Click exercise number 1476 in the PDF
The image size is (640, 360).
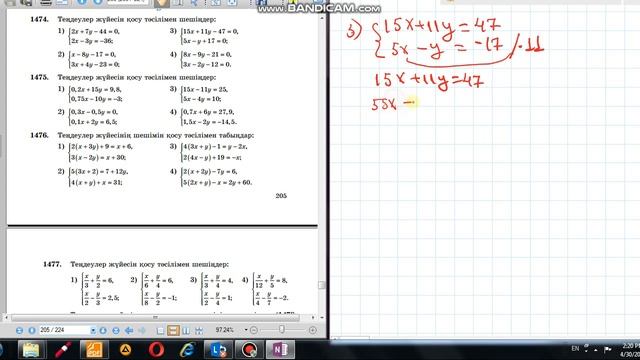click(x=39, y=135)
